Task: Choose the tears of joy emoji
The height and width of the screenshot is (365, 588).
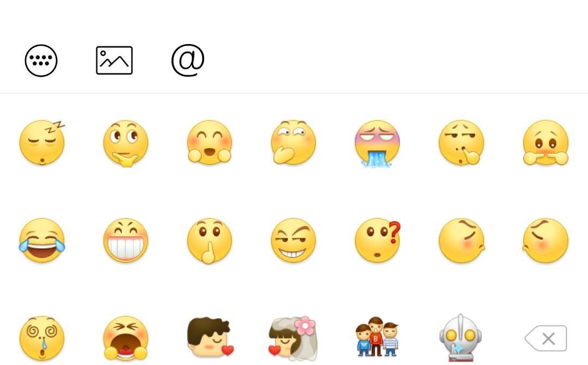Action: point(42,240)
